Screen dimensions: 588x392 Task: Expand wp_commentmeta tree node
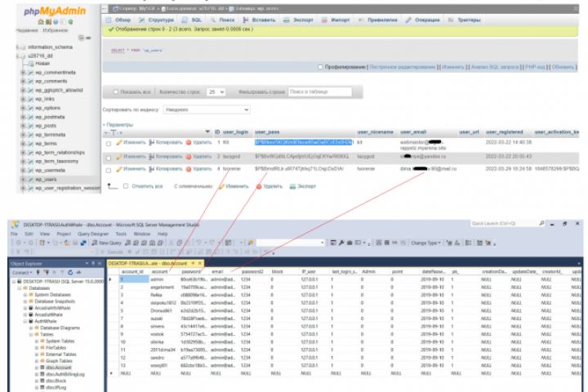pos(23,73)
